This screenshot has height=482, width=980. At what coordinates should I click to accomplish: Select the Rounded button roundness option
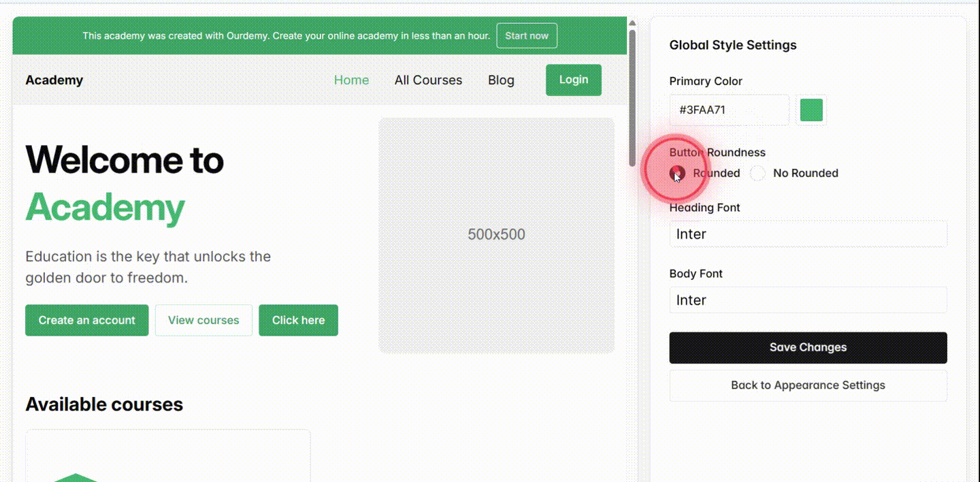pyautogui.click(x=678, y=173)
